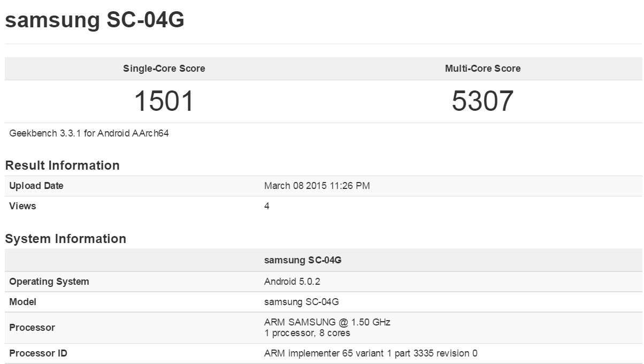Select the multi-core score value 5307
This screenshot has height=364, width=644.
coord(482,101)
